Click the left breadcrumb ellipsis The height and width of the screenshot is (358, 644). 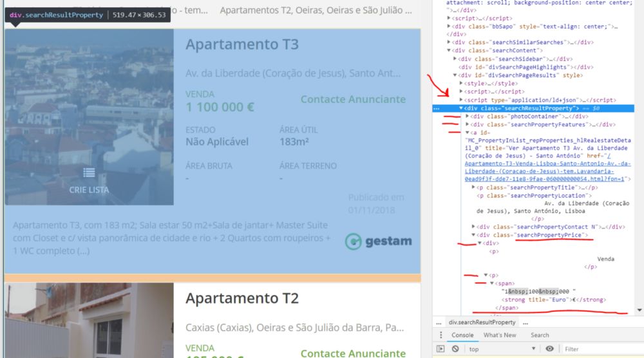pyautogui.click(x=439, y=323)
